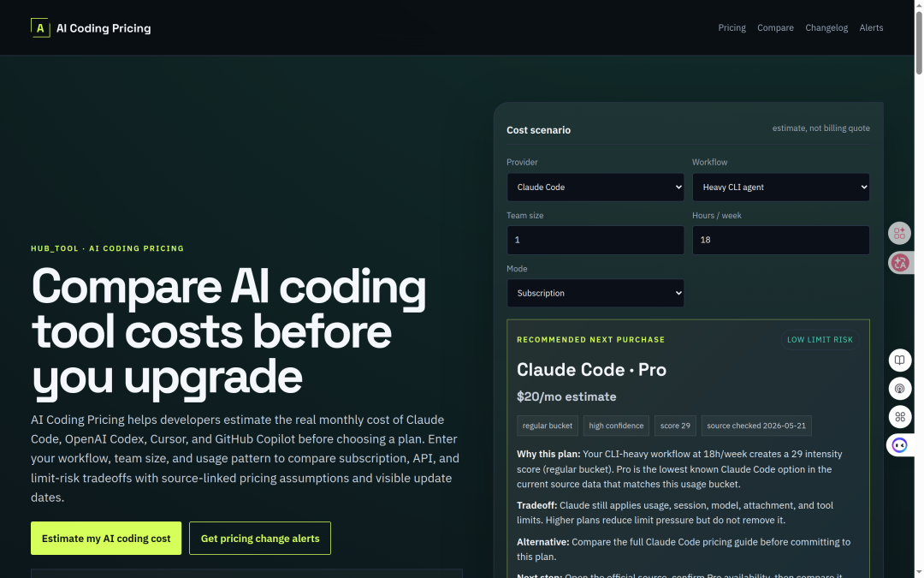
Task: Expand the Workflow dropdown showing Heavy CLI agent
Action: coord(781,187)
